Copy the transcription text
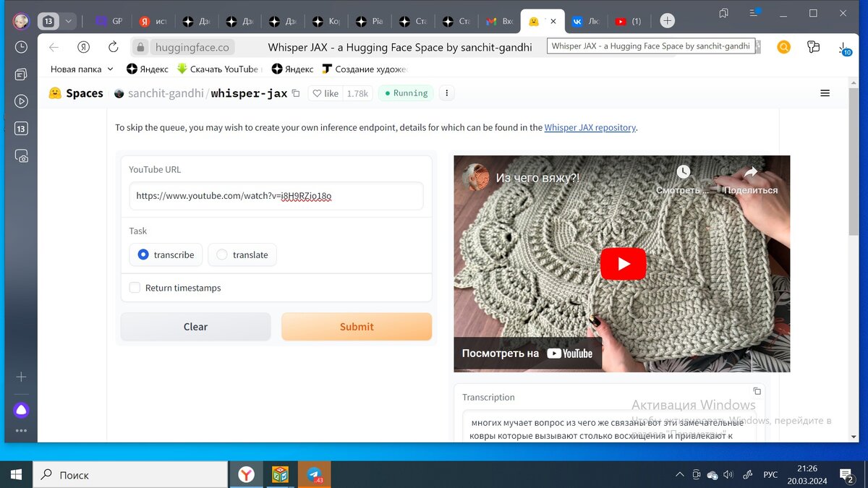 tap(757, 391)
